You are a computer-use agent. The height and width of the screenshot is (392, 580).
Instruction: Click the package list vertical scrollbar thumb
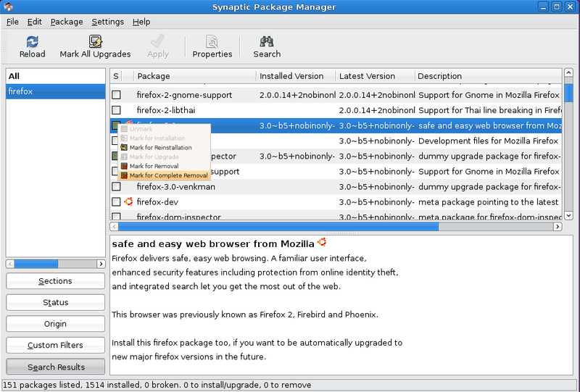pos(568,93)
